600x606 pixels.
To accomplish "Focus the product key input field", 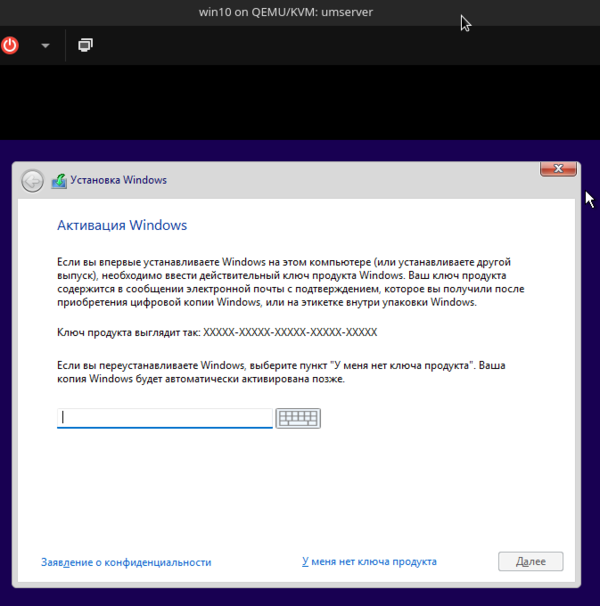I will pyautogui.click(x=165, y=418).
